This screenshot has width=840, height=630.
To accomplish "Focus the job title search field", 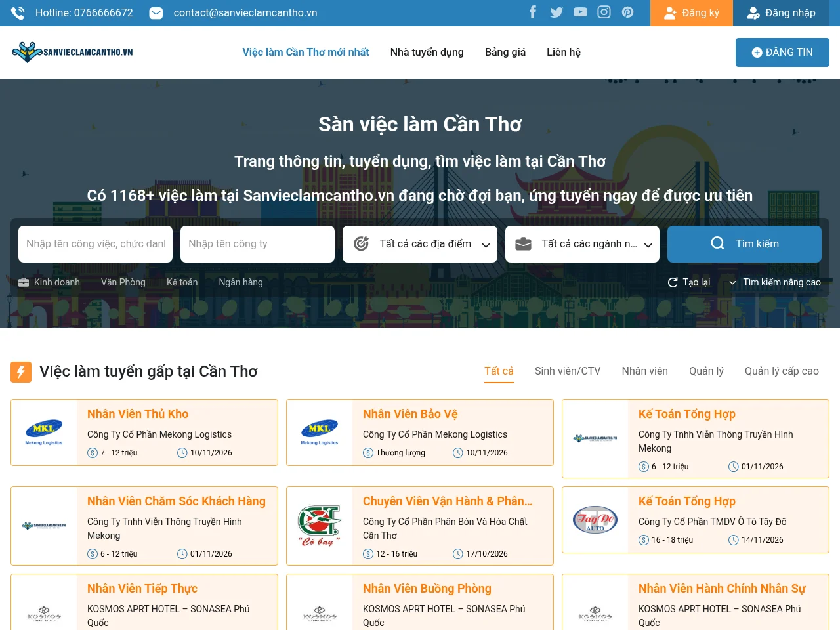I will click(95, 244).
